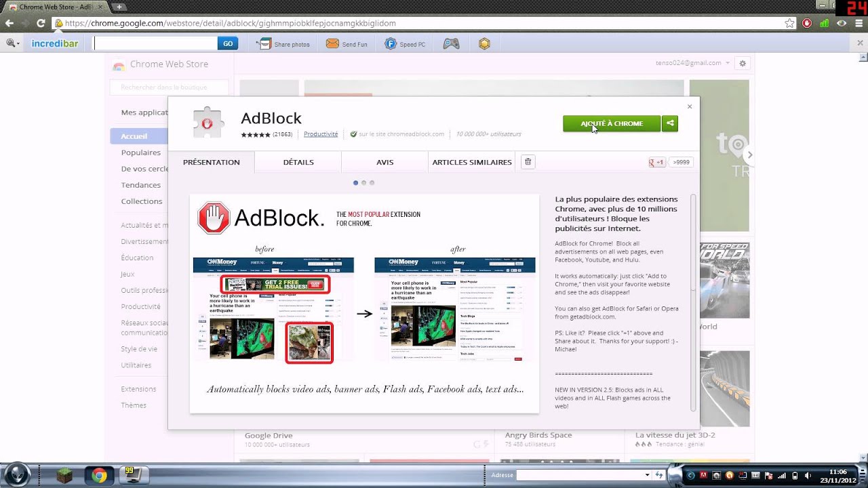Open the Google Drive listing

coord(269,435)
